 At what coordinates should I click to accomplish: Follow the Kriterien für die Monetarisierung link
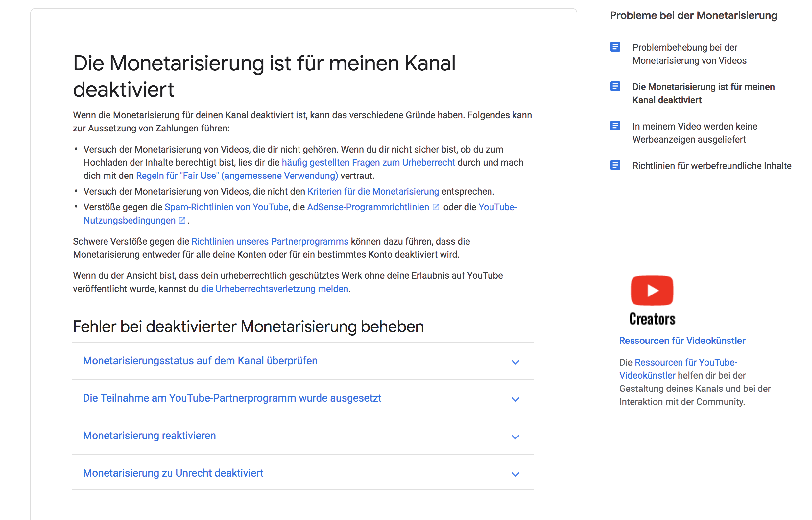(373, 191)
